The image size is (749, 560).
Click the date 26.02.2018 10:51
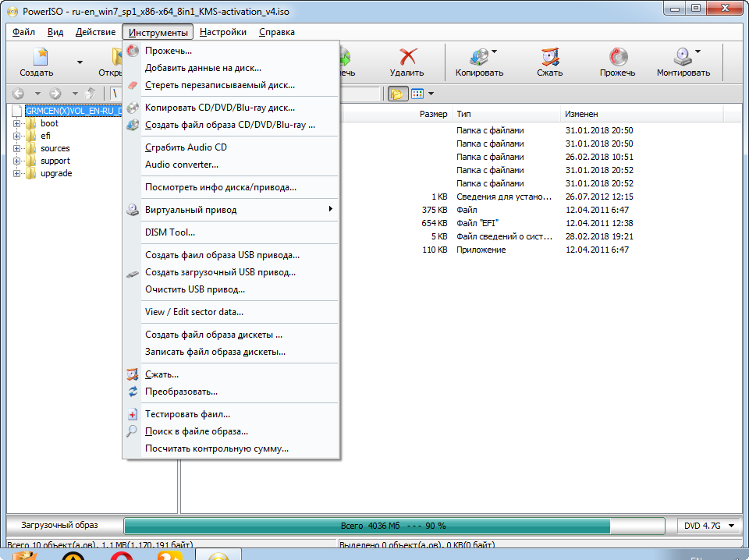pyautogui.click(x=599, y=157)
